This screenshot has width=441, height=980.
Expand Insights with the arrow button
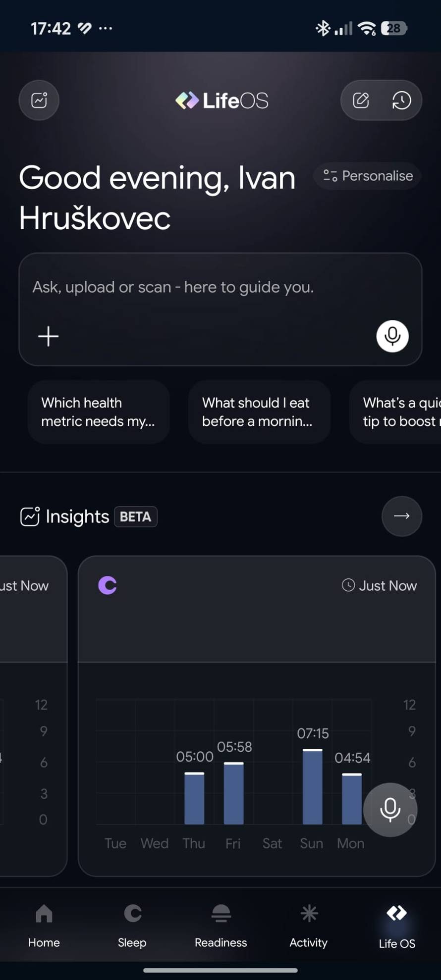tap(401, 516)
